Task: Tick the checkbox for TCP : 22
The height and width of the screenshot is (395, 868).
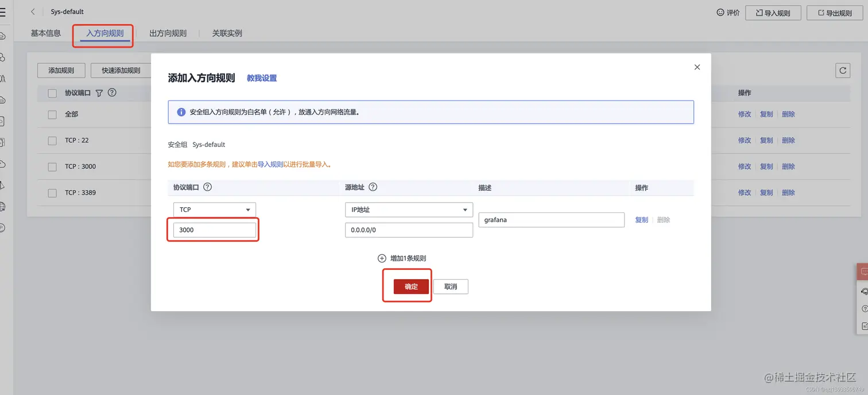Action: point(52,141)
